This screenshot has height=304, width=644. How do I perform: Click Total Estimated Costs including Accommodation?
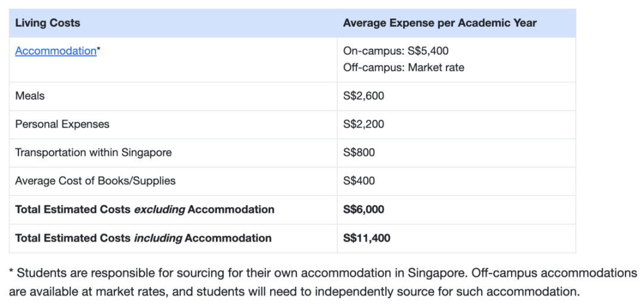tap(143, 238)
